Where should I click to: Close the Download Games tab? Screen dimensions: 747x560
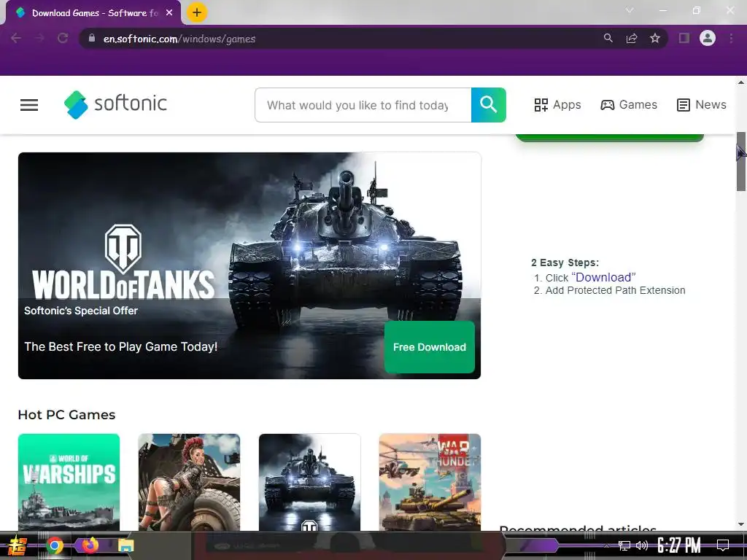coord(169,13)
